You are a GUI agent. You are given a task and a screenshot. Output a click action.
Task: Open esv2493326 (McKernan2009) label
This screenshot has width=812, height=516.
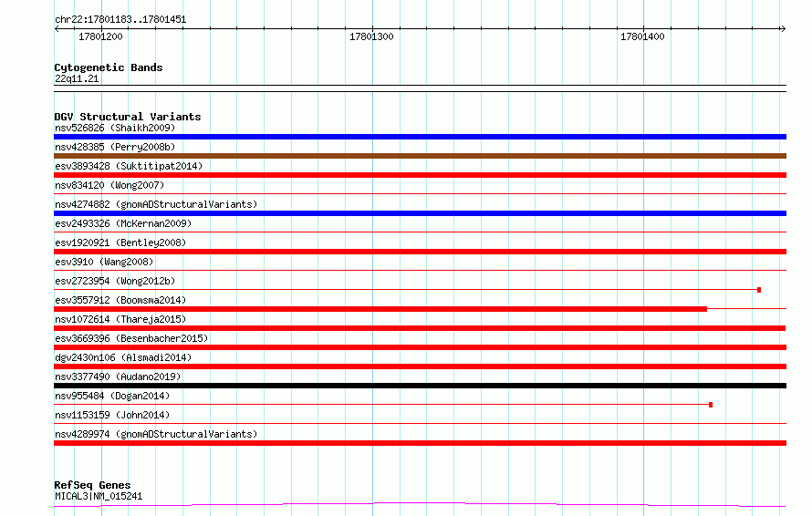click(x=123, y=223)
